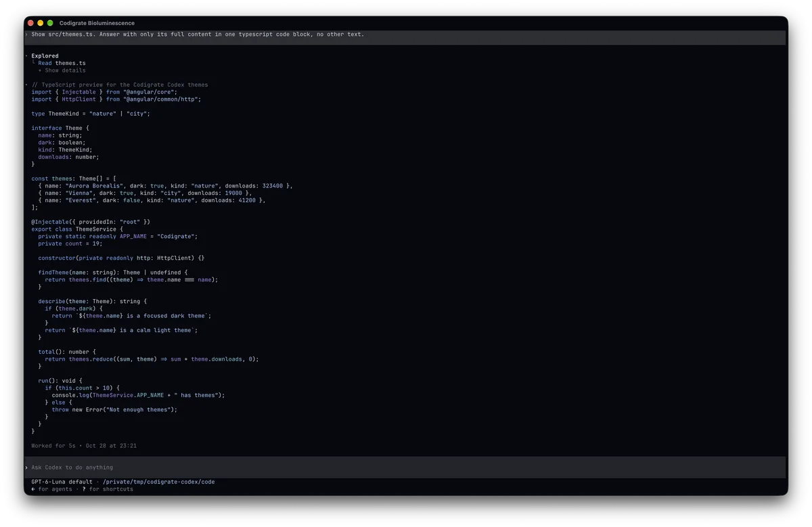
Task: Click the 'Explored' heading
Action: click(45, 56)
